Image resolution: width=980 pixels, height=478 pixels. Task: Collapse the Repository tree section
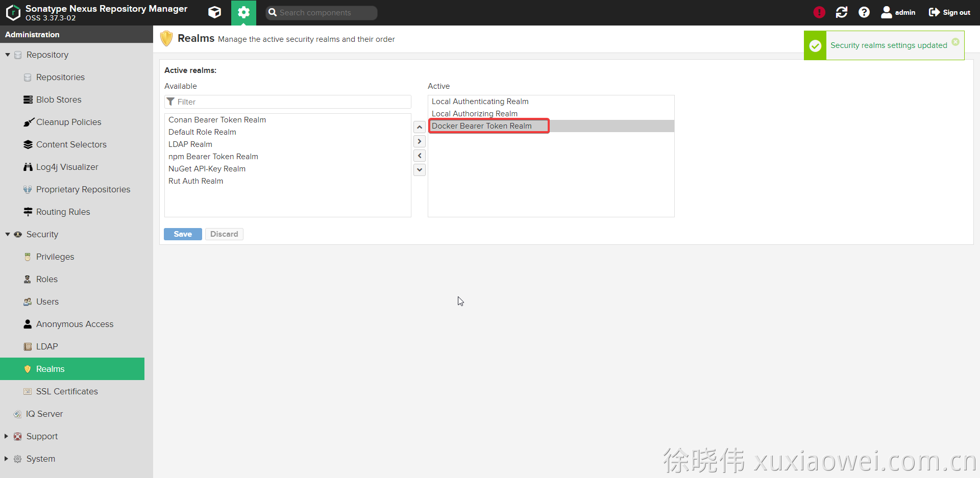[8, 55]
